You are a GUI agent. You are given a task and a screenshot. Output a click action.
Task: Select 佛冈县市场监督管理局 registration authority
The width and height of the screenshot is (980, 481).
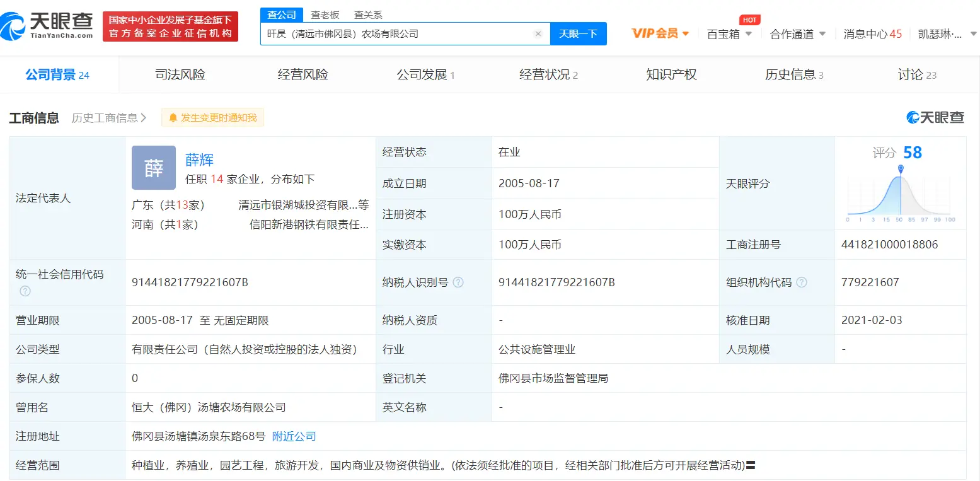coord(553,378)
